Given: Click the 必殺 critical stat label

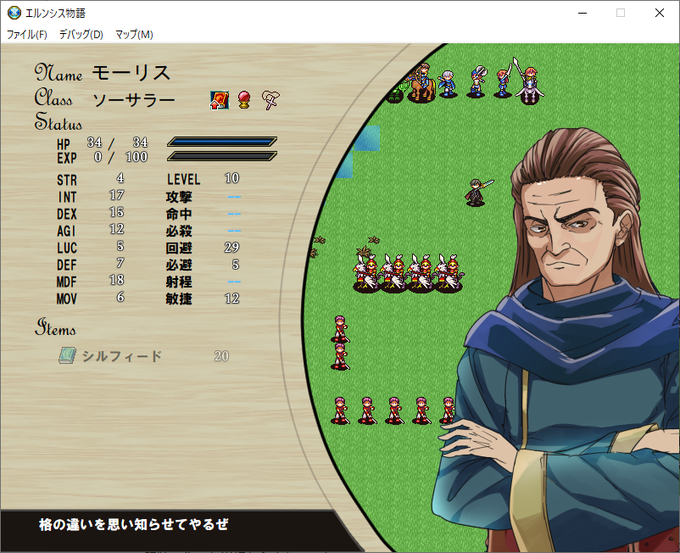Looking at the screenshot, I should [179, 231].
